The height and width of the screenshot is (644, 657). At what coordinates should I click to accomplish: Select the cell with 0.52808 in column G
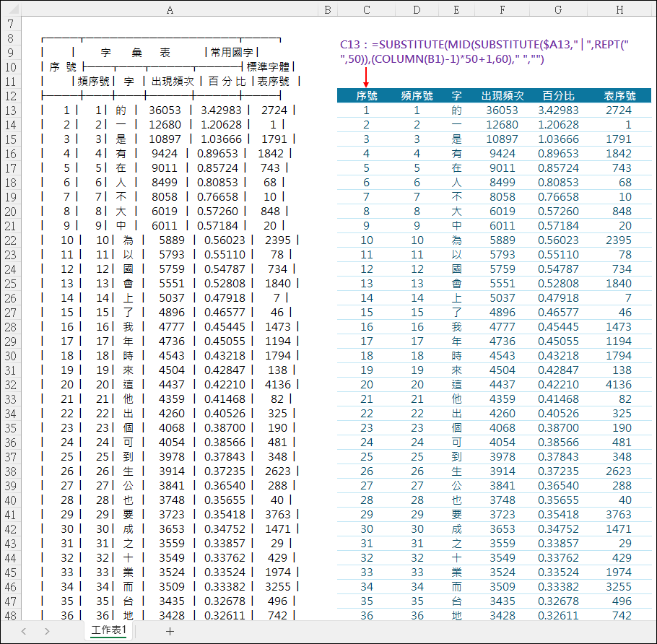(x=558, y=284)
